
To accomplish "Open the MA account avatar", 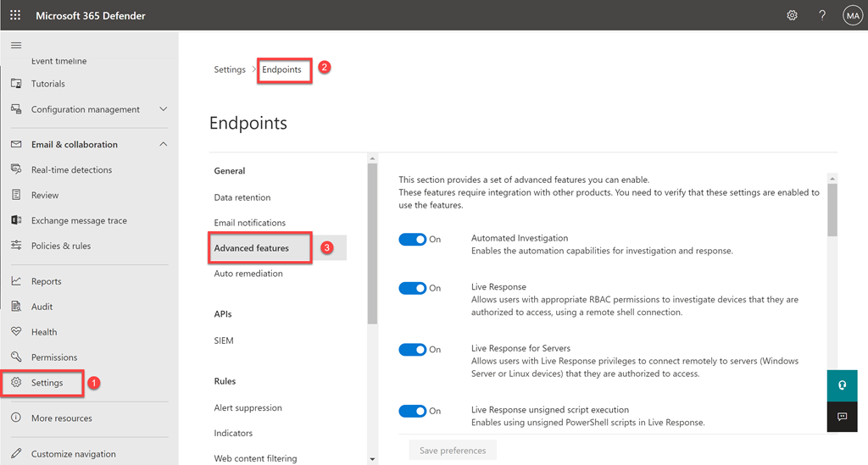I will [x=851, y=15].
